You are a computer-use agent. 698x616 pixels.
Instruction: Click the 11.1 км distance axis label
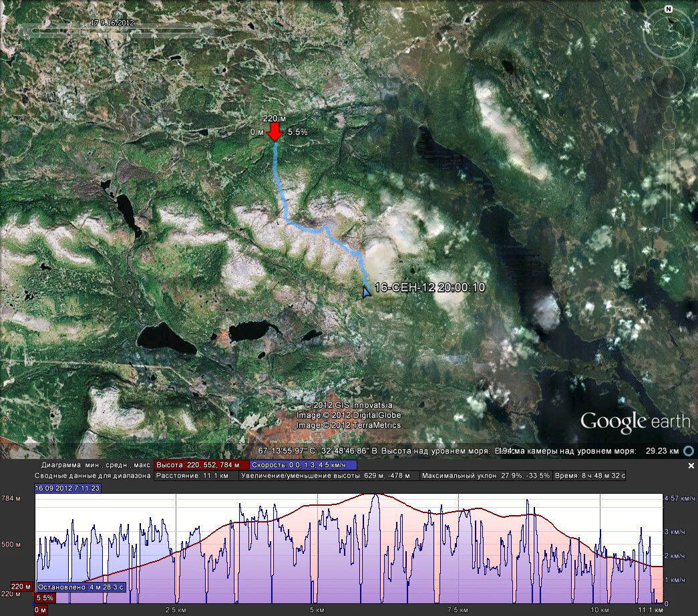pyautogui.click(x=651, y=610)
